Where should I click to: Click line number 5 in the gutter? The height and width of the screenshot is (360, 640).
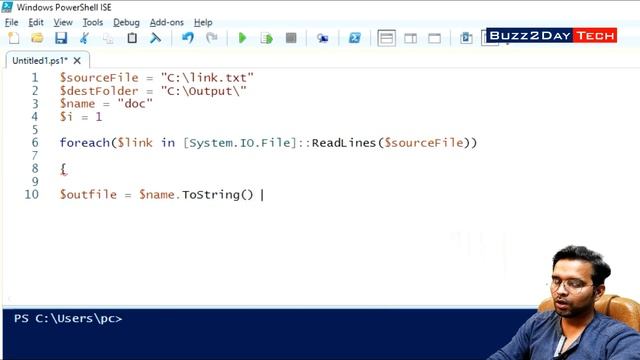[x=35, y=130]
